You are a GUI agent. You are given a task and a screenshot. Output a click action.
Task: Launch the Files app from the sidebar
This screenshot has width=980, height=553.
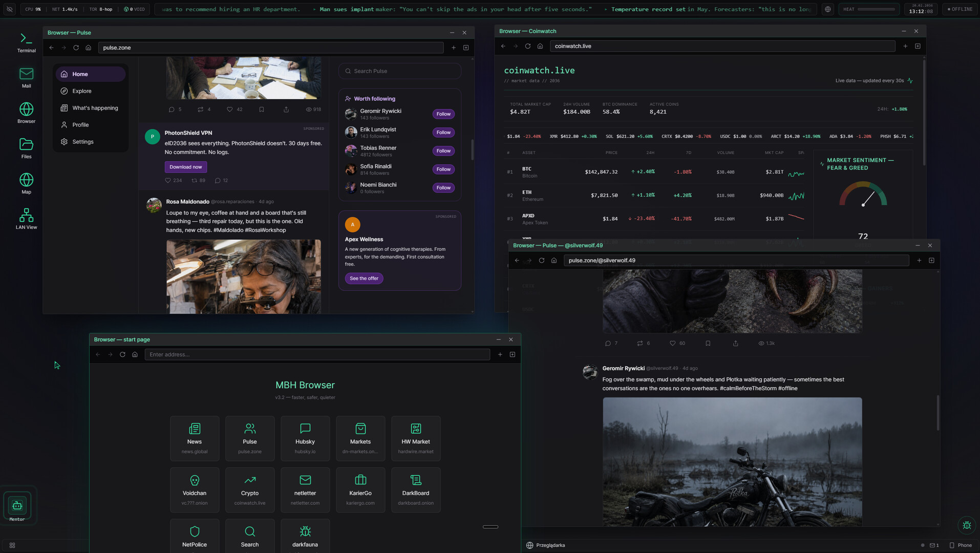tap(26, 148)
